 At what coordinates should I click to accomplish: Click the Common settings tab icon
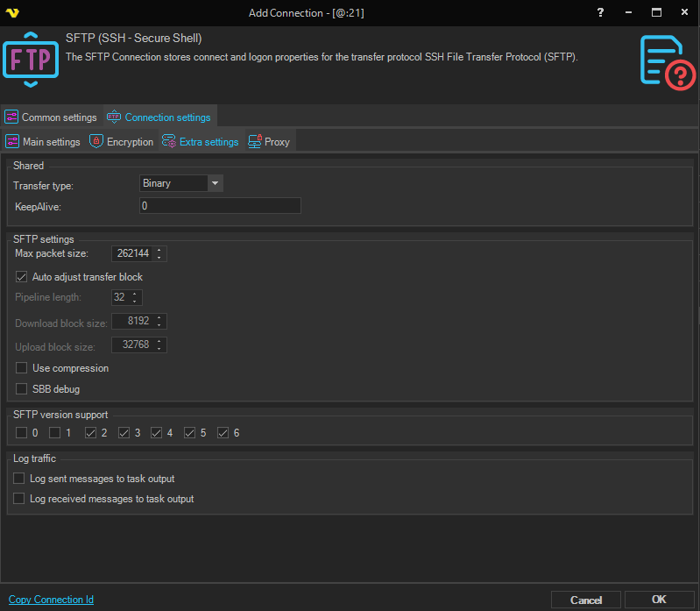pos(11,117)
